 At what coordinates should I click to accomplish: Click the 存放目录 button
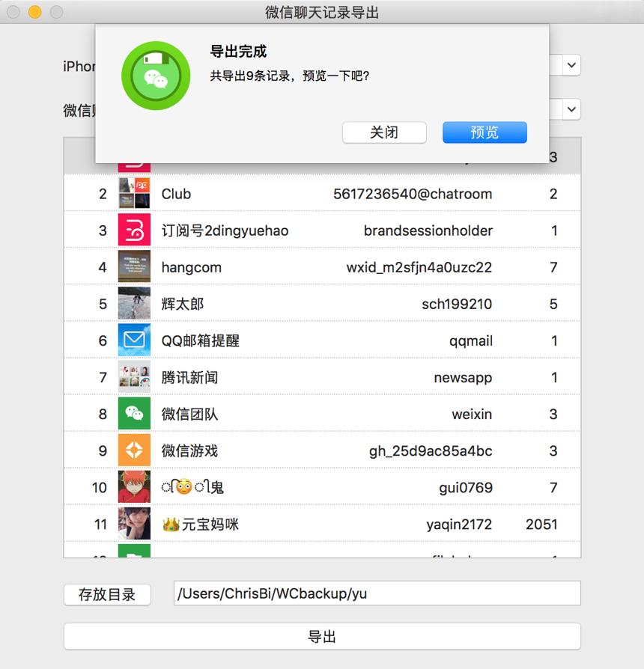tap(107, 593)
